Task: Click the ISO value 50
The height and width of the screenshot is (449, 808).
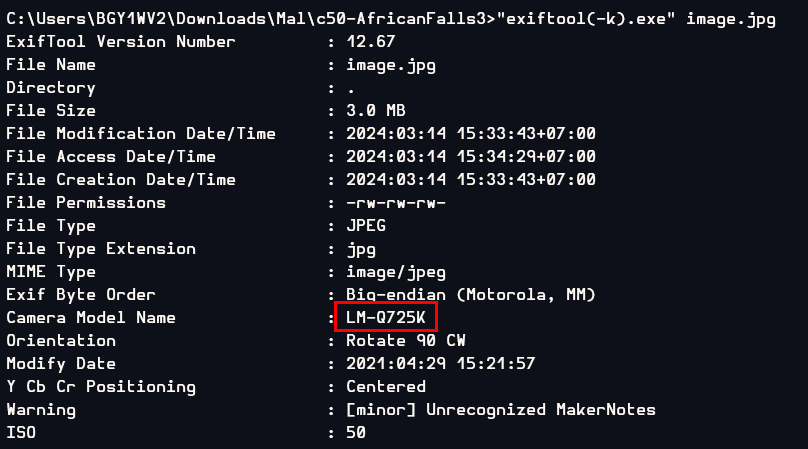Action: tap(356, 433)
